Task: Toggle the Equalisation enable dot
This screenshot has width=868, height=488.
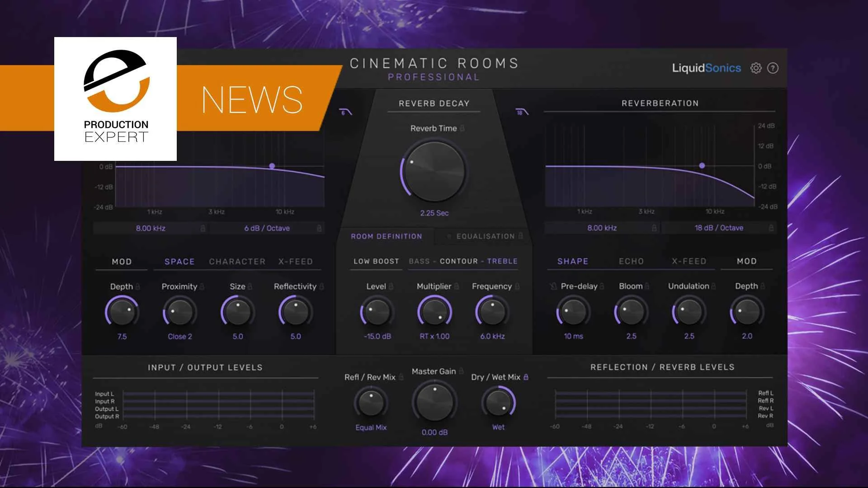Action: point(449,236)
